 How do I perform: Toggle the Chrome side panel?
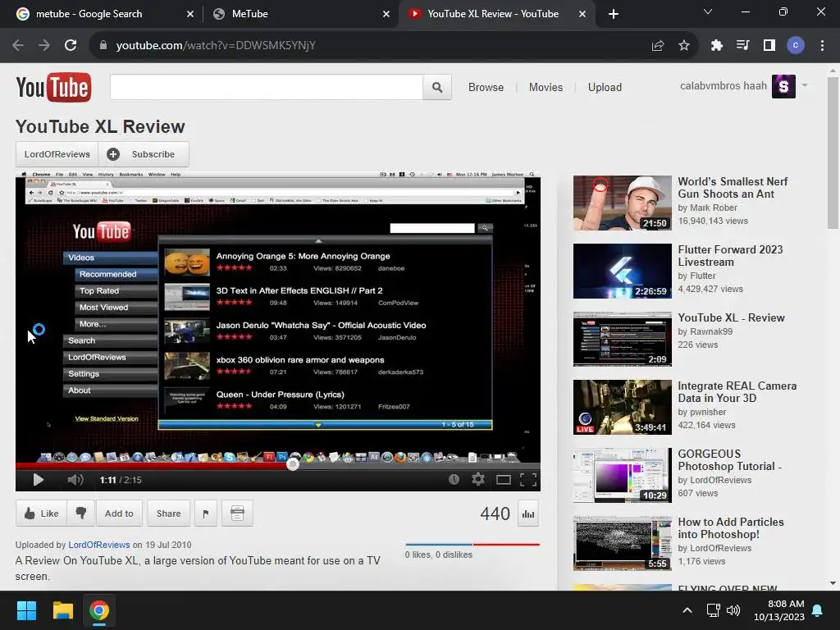point(769,46)
